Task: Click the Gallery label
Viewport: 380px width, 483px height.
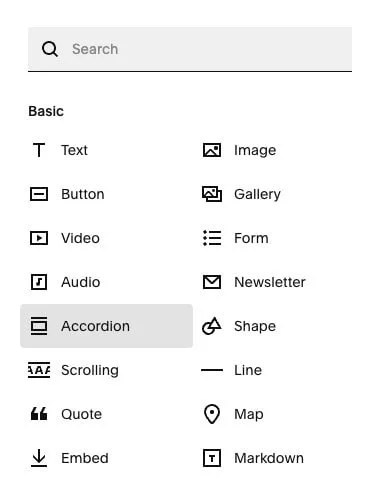Action: tap(257, 194)
